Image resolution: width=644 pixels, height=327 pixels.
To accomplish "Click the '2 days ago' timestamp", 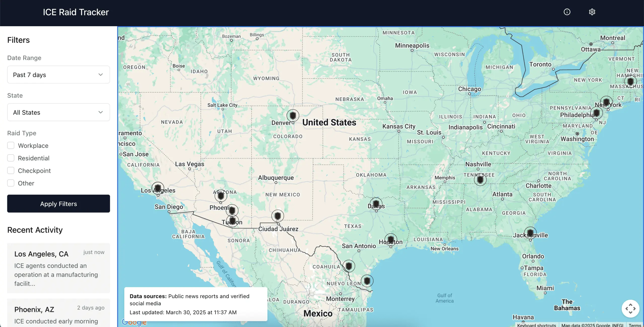I will point(91,308).
